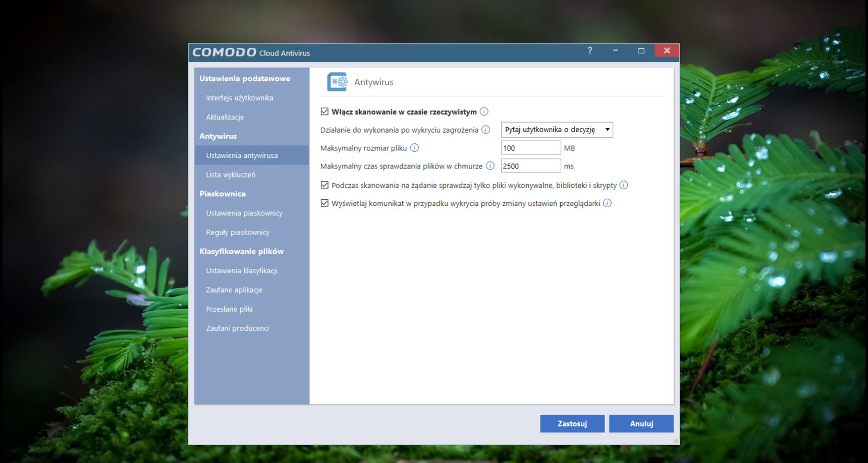Open Zaufane aplikacje page
This screenshot has width=868, height=463.
pos(234,290)
